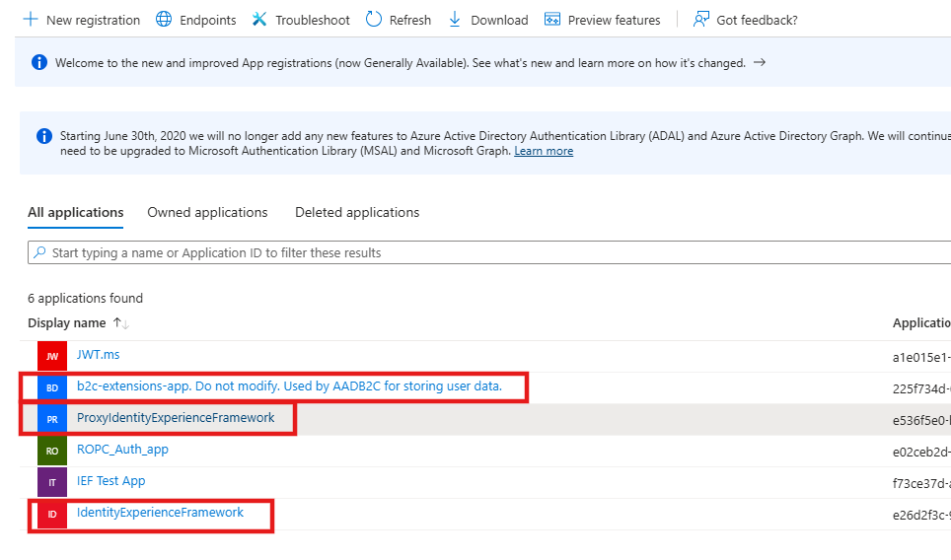Image resolution: width=951 pixels, height=560 pixels.
Task: Open the b2c-extensions-app application
Action: click(289, 386)
